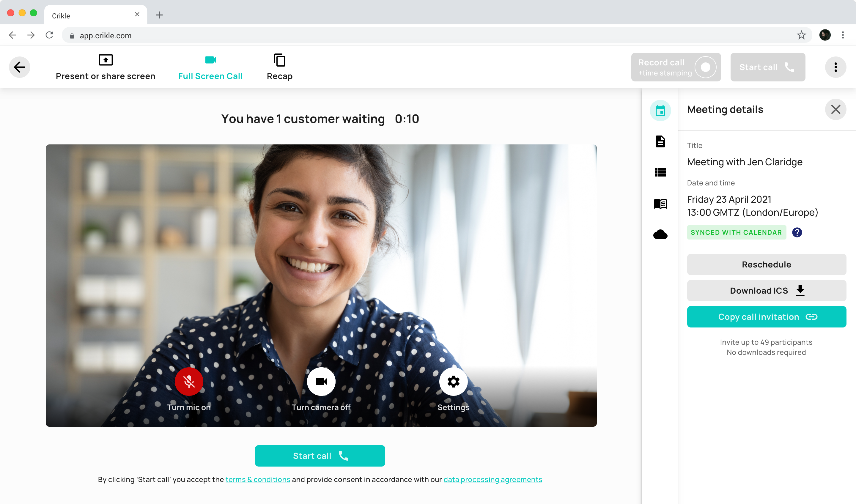
Task: Open the terms & conditions link
Action: [257, 479]
